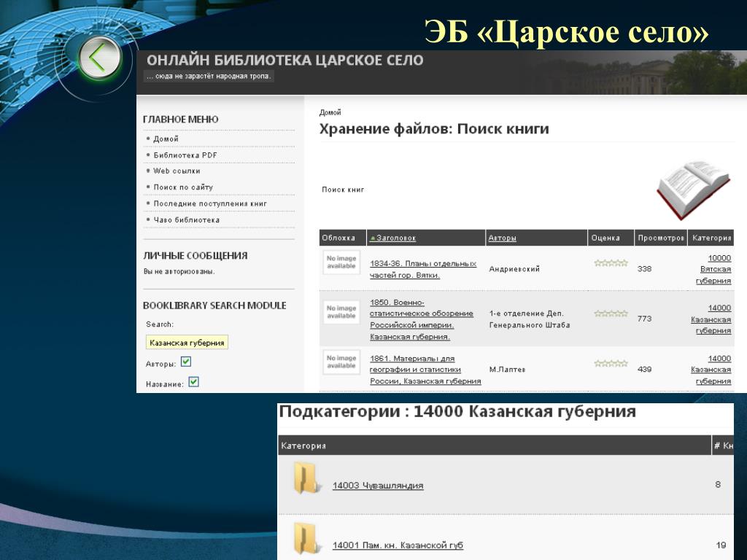This screenshot has height=560, width=747.
Task: Click the Обложка column header
Action: [338, 238]
